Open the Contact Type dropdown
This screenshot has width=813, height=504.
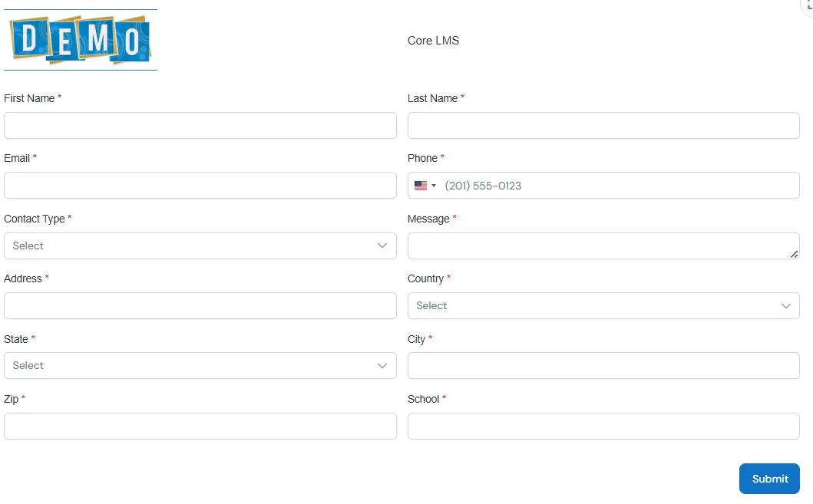pos(200,245)
